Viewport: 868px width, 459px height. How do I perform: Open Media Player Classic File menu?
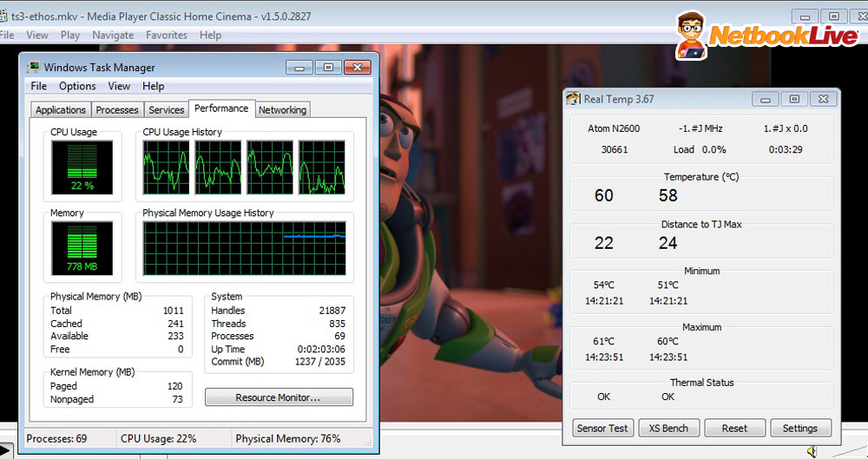point(7,35)
